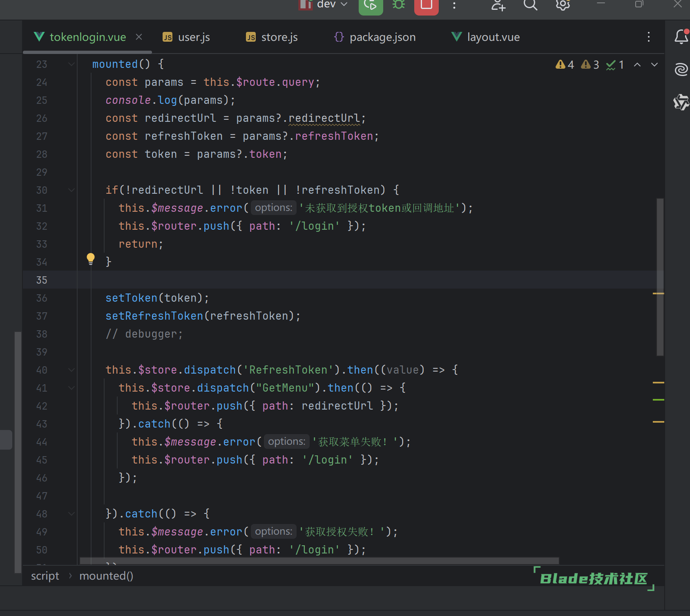Viewport: 690px width, 616px height.
Task: Click the underlined redirectUrl property line 26
Action: [324, 118]
